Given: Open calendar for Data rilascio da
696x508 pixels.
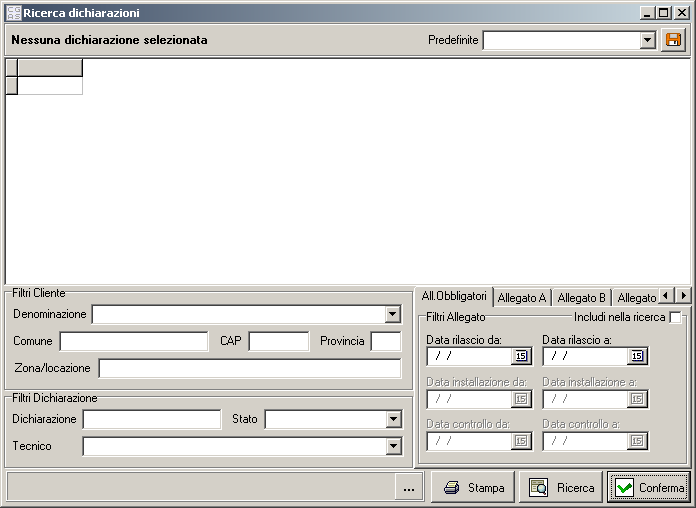Looking at the screenshot, I should pos(521,356).
